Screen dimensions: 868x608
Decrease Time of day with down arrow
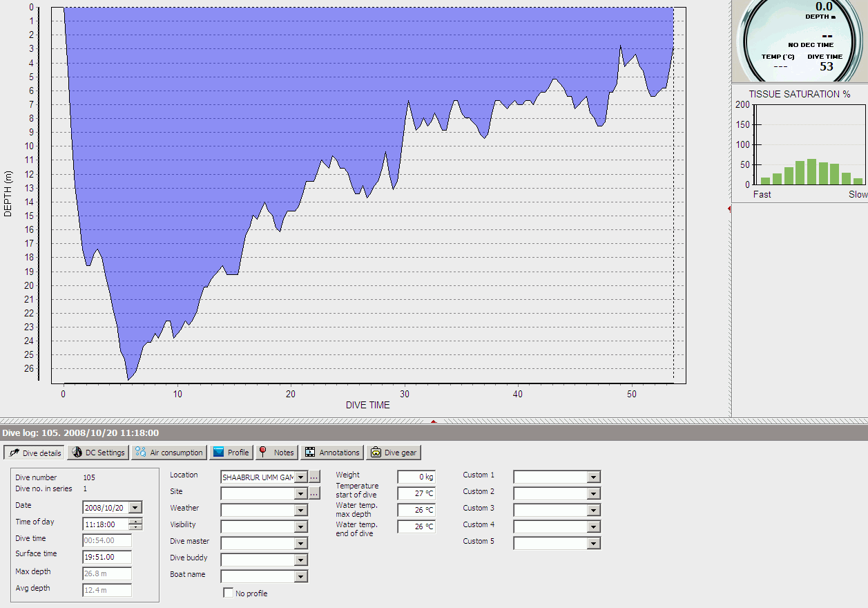point(136,527)
